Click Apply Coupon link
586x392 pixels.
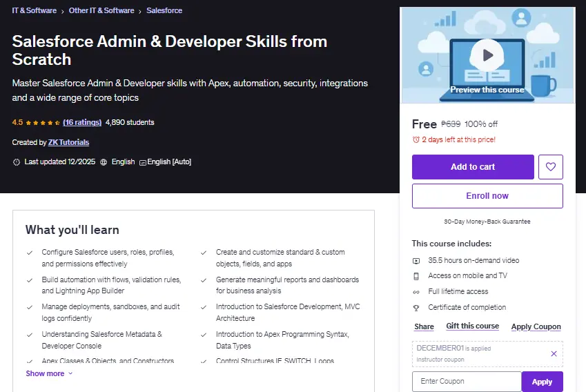(536, 326)
